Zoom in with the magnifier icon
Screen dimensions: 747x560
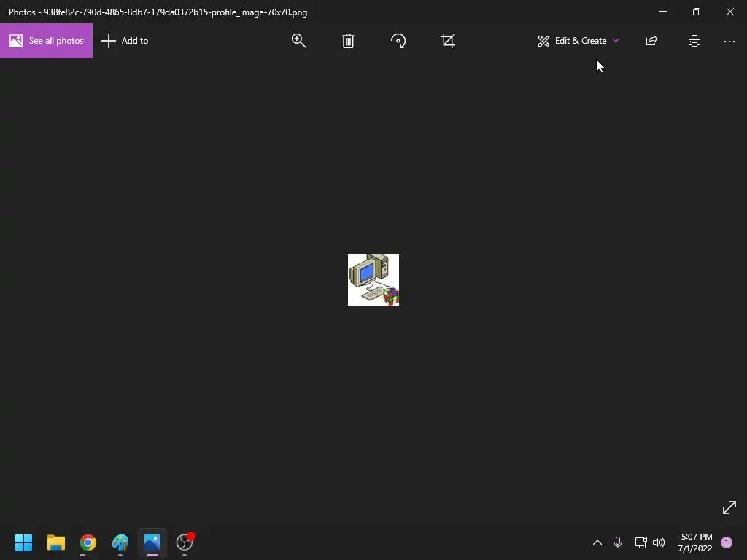point(298,41)
